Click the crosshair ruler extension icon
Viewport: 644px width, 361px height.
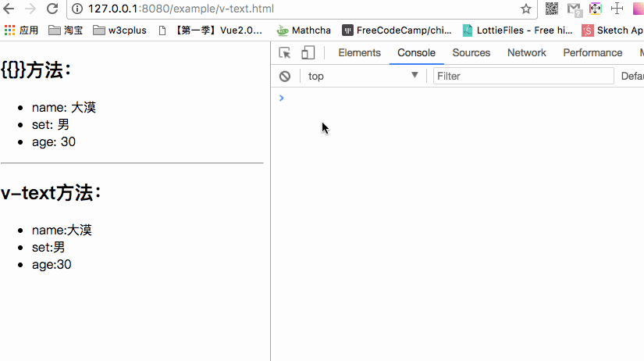pos(617,9)
